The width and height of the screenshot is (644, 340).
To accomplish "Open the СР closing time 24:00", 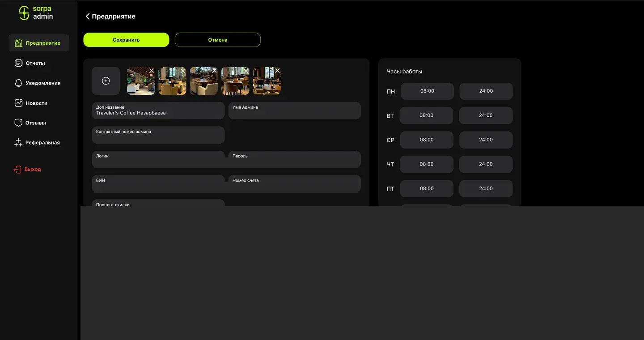I will (x=486, y=140).
